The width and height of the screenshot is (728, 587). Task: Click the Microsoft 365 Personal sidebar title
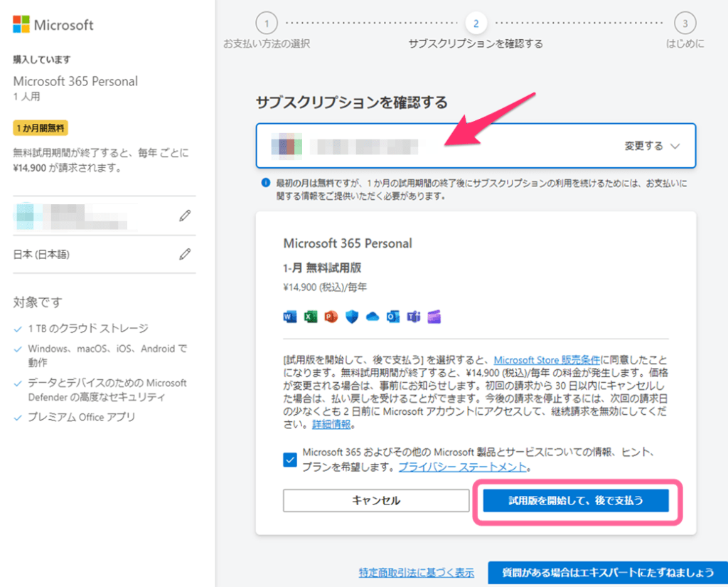point(75,81)
